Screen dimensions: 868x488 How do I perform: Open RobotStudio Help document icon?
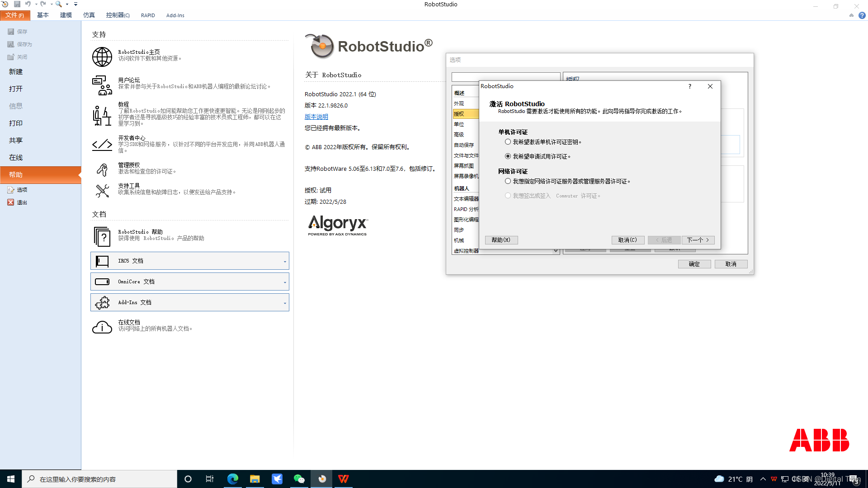coord(102,236)
